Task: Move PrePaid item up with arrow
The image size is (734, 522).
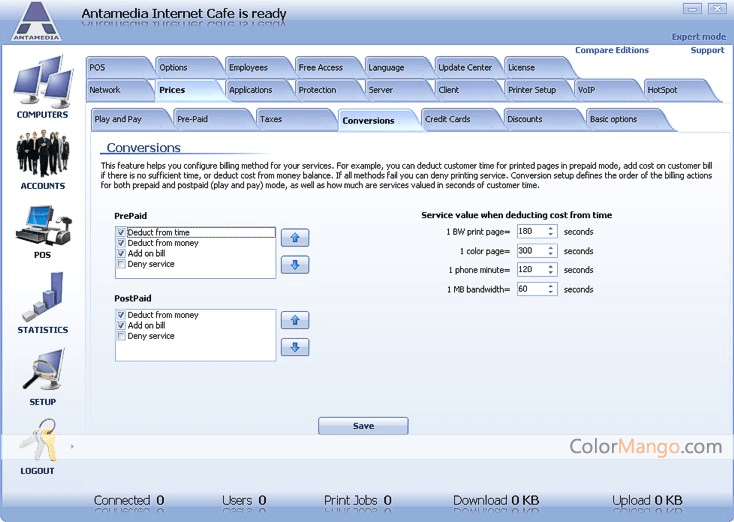Action: (x=295, y=238)
